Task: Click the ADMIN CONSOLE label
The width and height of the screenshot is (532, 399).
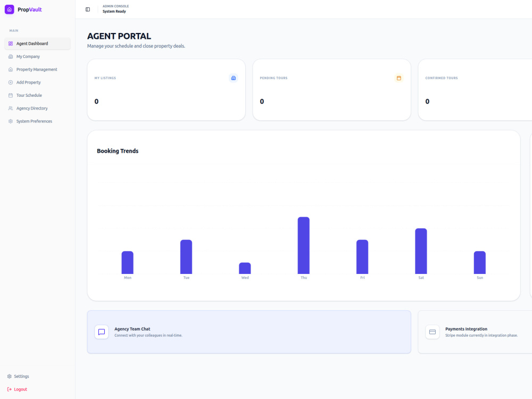Action: (115, 6)
